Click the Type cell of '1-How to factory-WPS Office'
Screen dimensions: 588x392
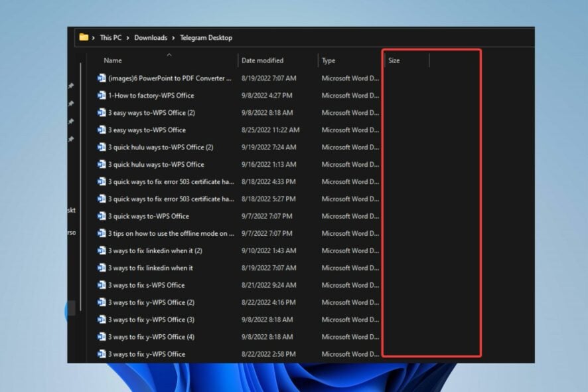[x=350, y=96]
